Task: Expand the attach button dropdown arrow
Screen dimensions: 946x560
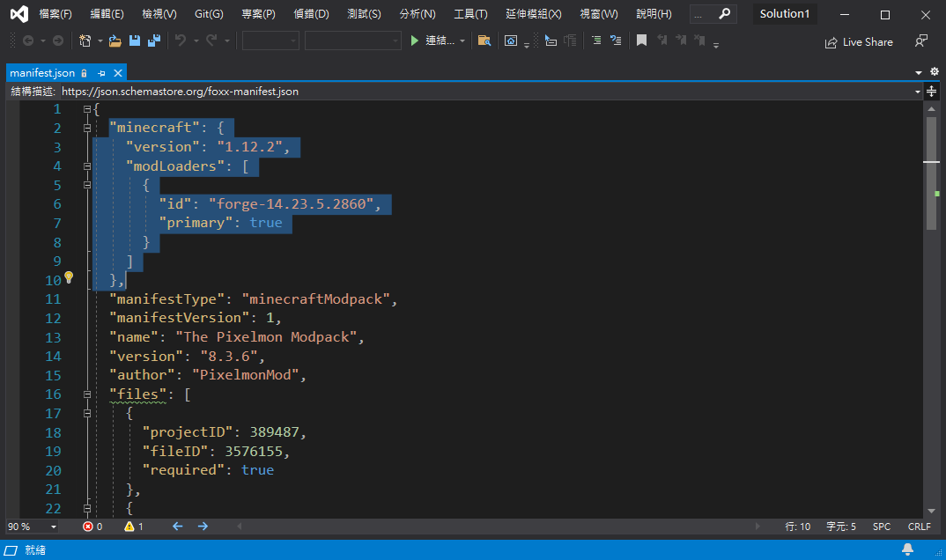Action: click(x=462, y=41)
